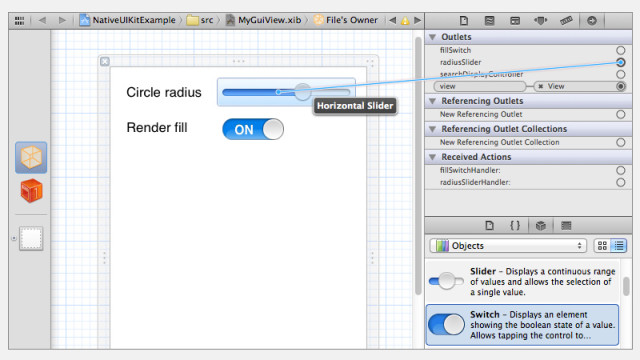Open the Objects library dropdown
The image size is (640, 360).
508,246
